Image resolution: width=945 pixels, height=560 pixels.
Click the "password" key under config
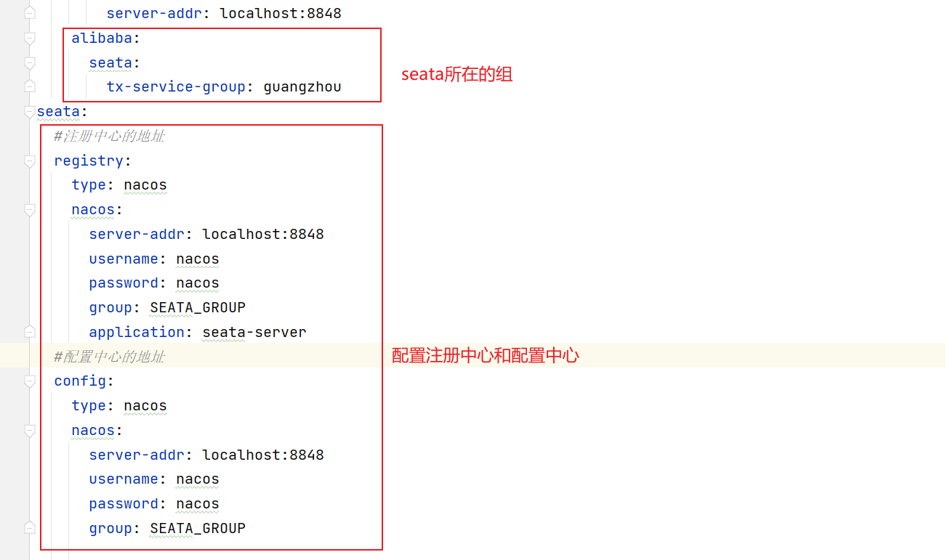click(x=124, y=504)
